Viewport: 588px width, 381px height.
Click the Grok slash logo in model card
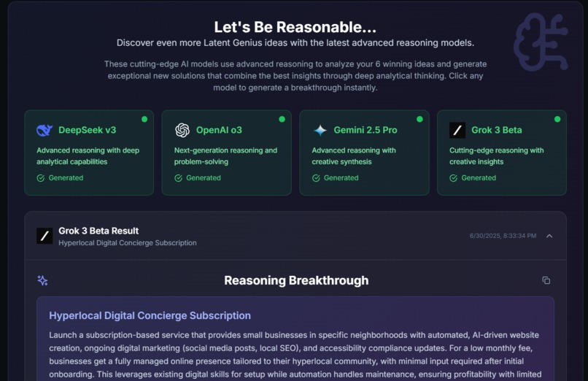tap(457, 130)
